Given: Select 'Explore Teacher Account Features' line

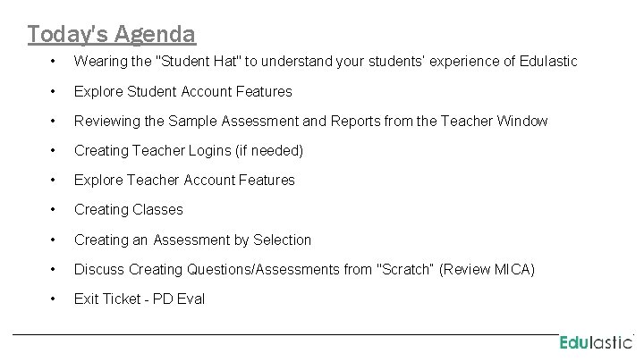Looking at the screenshot, I should [183, 180].
